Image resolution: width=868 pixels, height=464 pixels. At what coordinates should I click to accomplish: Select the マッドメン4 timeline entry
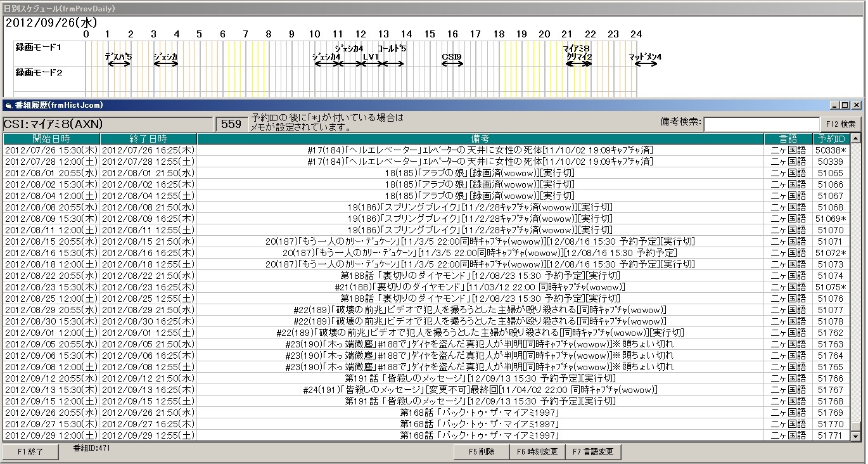click(x=645, y=58)
